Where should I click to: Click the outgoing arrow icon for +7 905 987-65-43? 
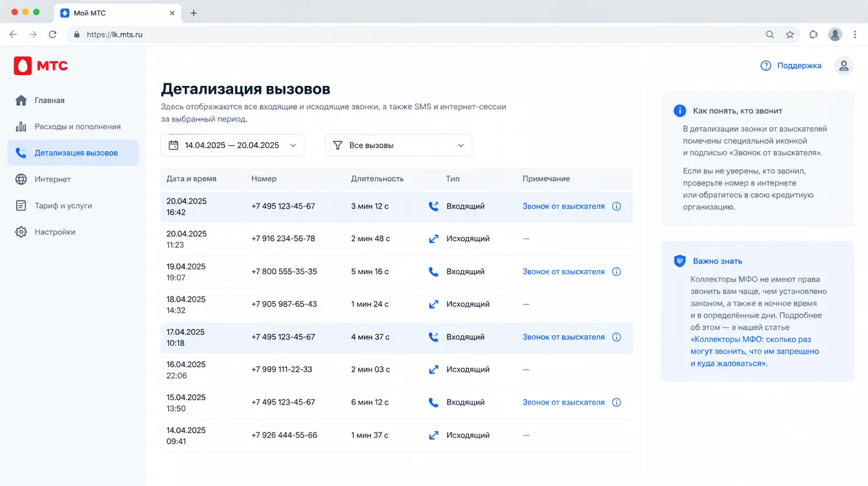point(433,304)
